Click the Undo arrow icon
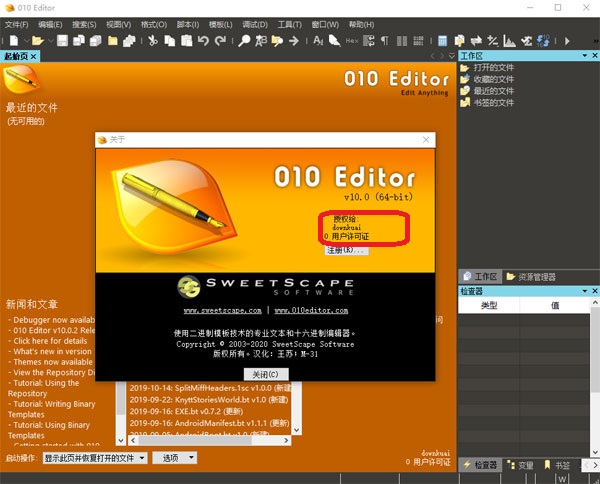600x484 pixels. pos(204,41)
